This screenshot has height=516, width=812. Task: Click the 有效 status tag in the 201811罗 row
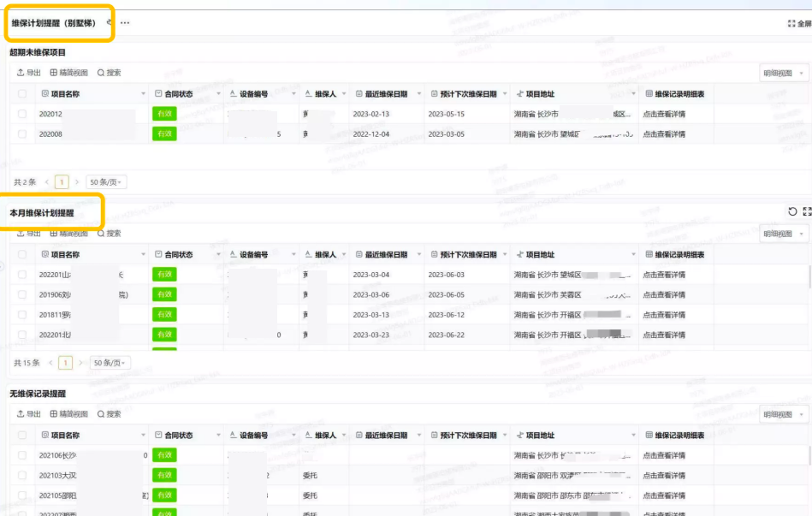tap(164, 314)
